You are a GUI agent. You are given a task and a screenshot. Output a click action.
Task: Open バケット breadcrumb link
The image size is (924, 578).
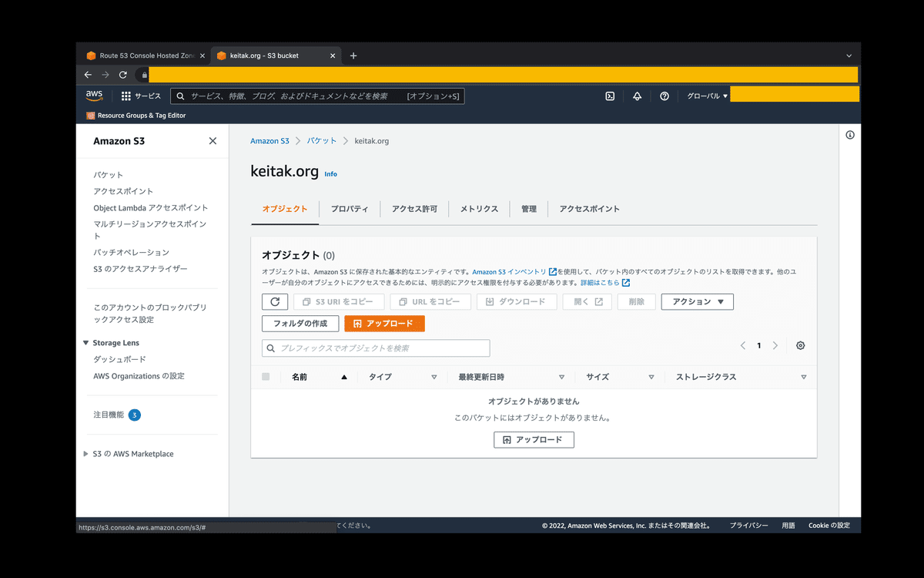pyautogui.click(x=322, y=141)
